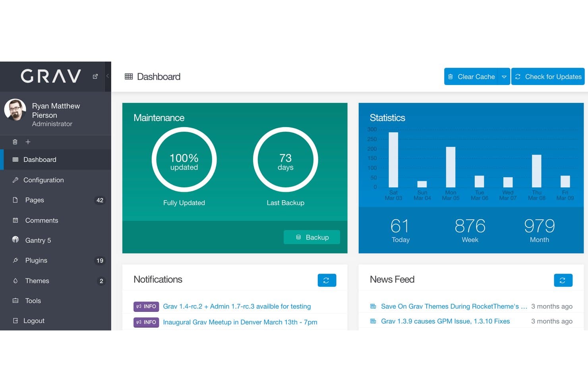Screen dimensions: 588x392
Task: Click the 100% updated progress circle
Action: (x=184, y=160)
